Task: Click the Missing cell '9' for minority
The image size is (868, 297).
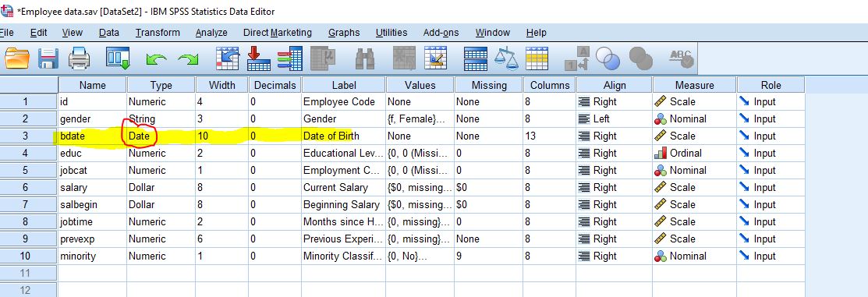Action: pos(489,256)
